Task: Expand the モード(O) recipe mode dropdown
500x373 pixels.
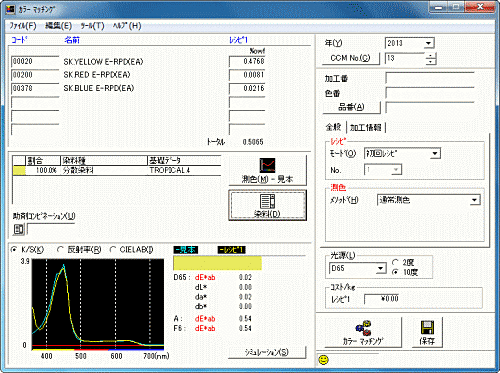Action: point(435,154)
